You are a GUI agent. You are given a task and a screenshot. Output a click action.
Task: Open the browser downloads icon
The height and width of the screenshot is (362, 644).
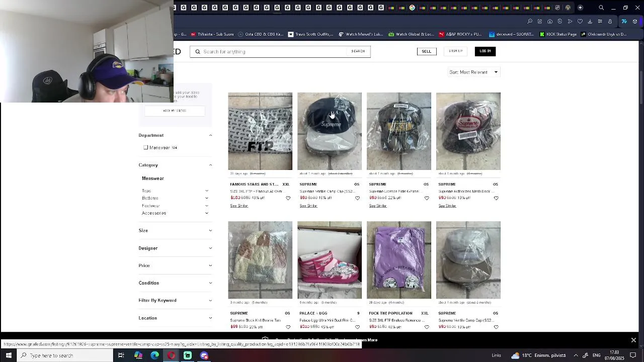(x=590, y=21)
